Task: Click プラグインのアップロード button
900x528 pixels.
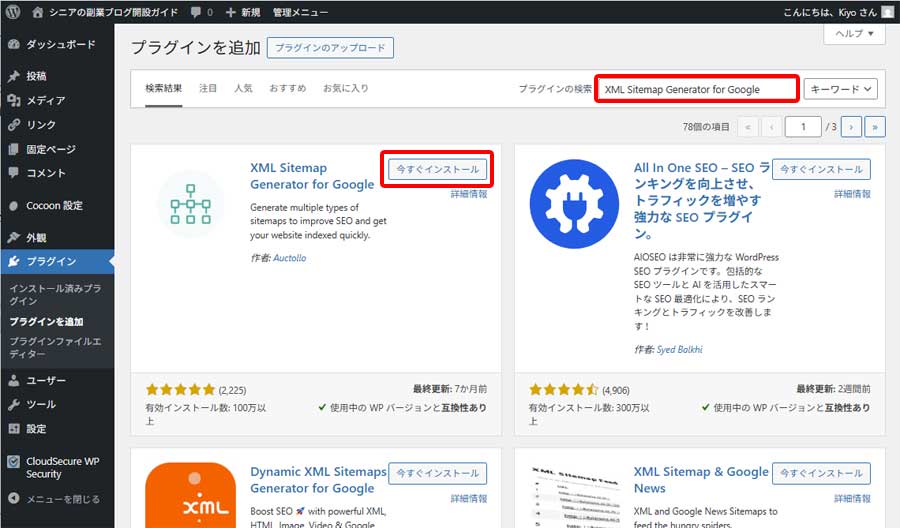Action: [330, 48]
